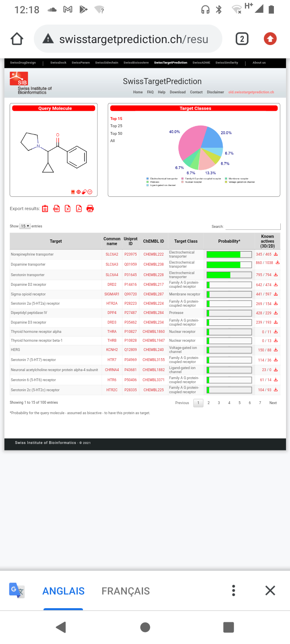Click the smiley face icon under query molecule
This screenshot has height=644, width=290.
pyautogui.click(x=90, y=192)
